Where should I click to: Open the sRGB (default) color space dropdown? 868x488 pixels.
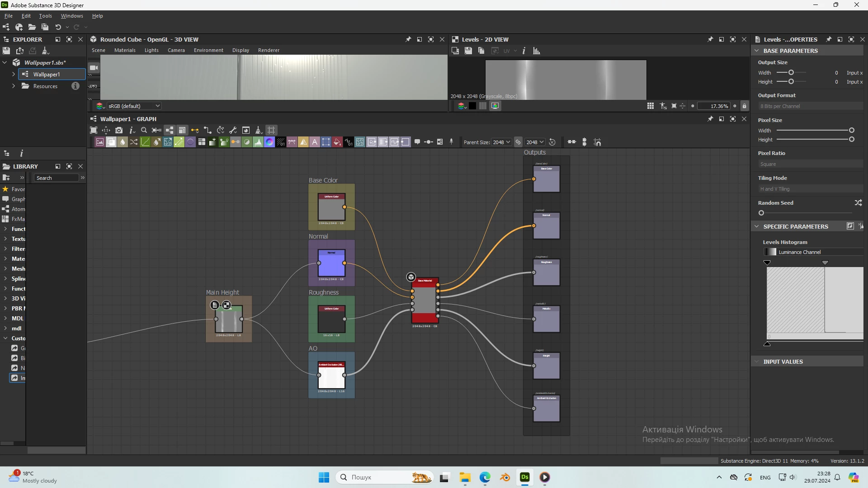click(134, 106)
